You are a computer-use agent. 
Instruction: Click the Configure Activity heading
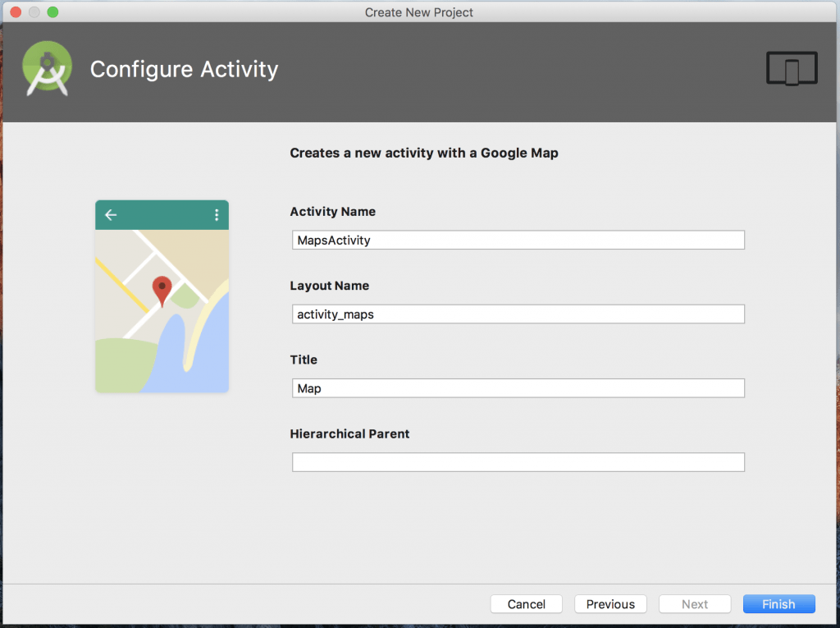pyautogui.click(x=185, y=70)
